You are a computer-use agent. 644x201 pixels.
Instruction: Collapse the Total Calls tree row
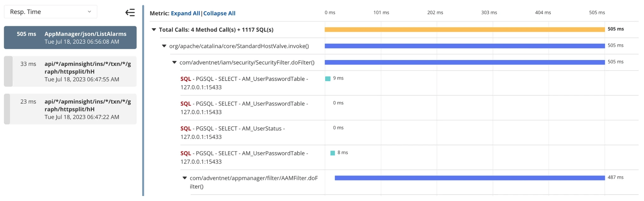pos(154,30)
